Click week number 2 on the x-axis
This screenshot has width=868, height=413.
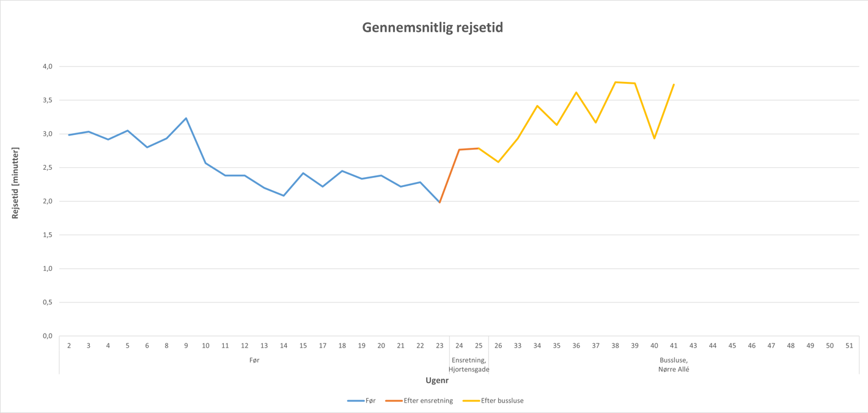[x=69, y=346]
